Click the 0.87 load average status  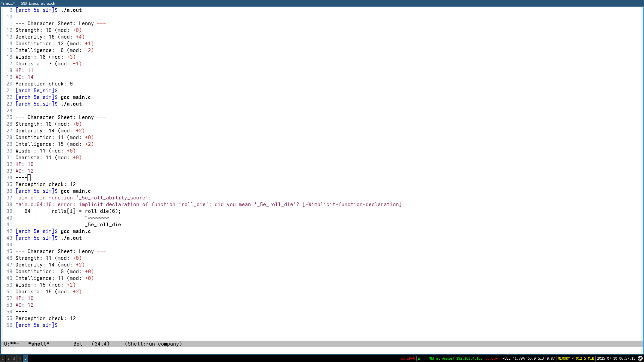pyautogui.click(x=551, y=359)
